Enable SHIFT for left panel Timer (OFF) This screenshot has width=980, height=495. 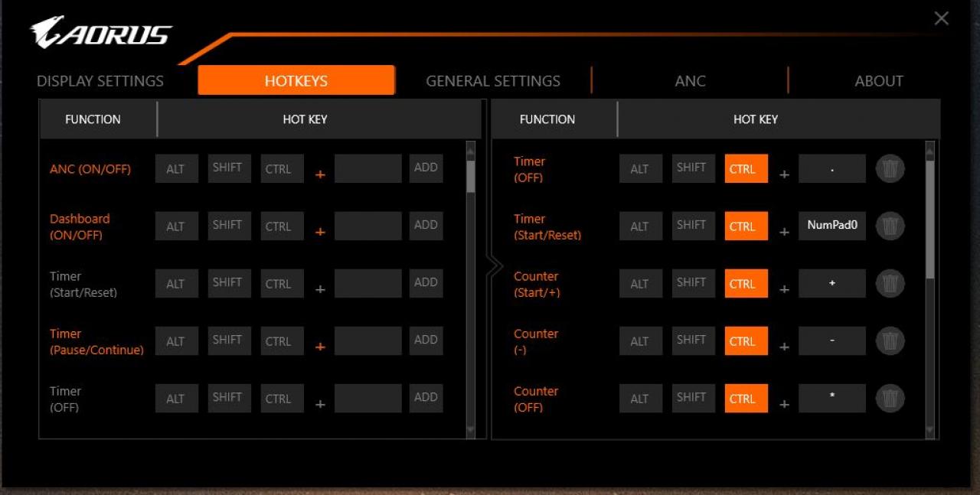229,399
